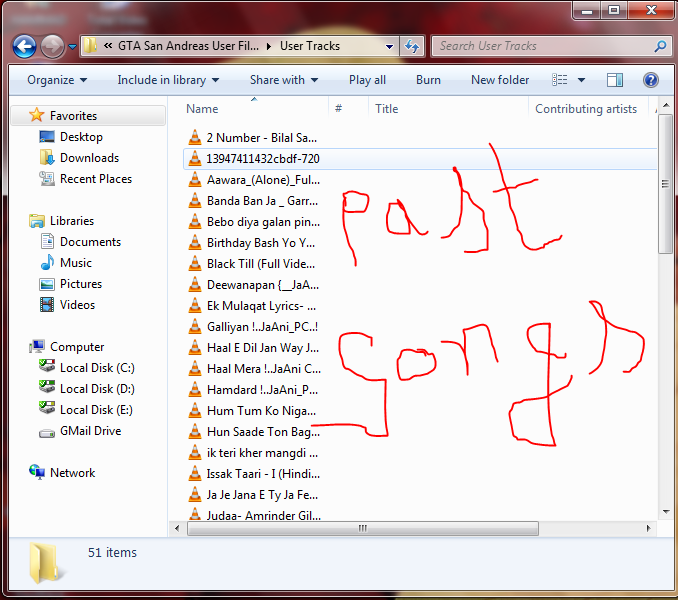Viewport: 678px width, 600px height.
Task: Click VLC icon of Haal Mera !..JaAni C...
Action: (x=195, y=369)
